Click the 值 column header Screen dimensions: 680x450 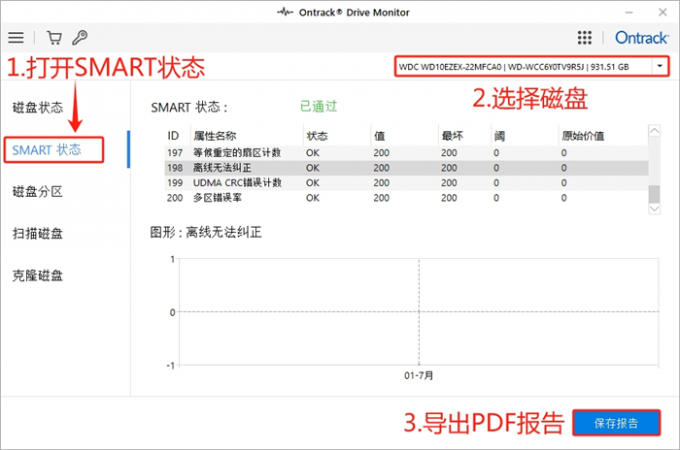379,136
